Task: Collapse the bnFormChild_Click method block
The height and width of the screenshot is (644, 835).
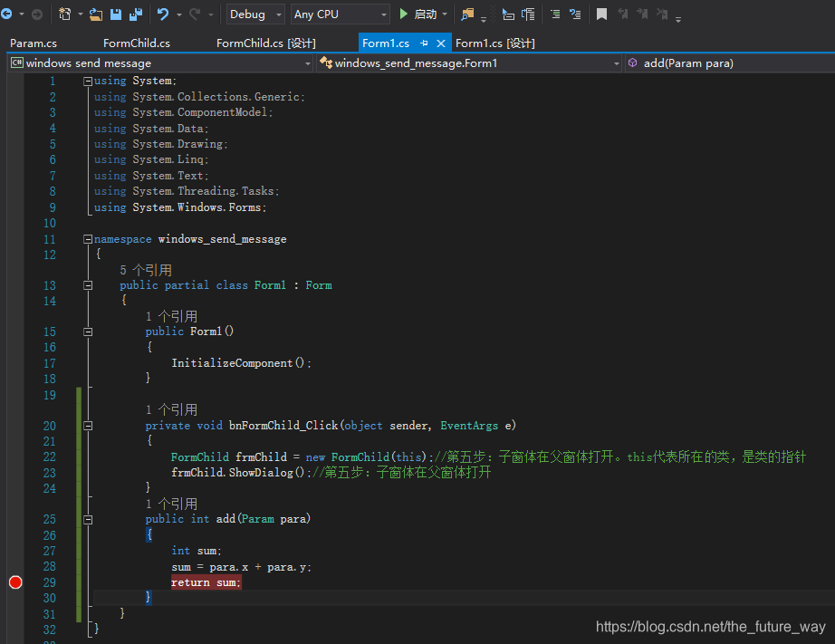Action: tap(88, 426)
